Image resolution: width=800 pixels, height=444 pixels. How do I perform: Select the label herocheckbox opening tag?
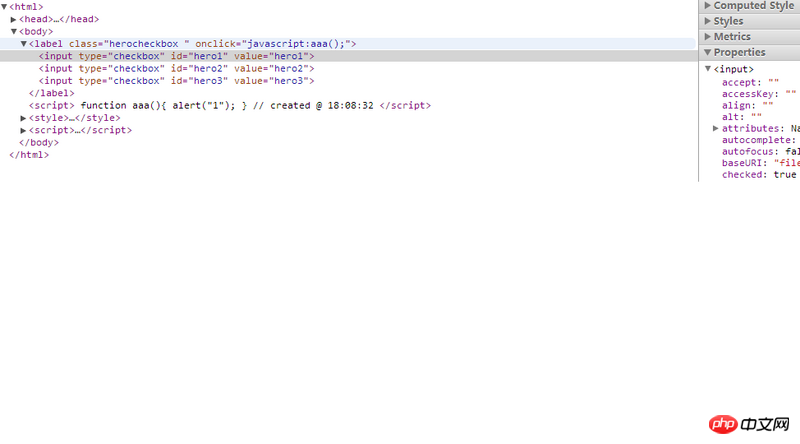click(x=192, y=44)
